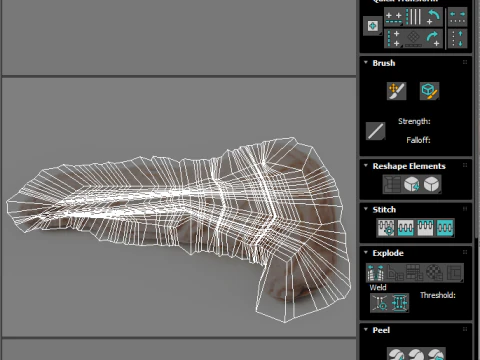Click the Brush rollout grip handle
The image size is (480, 360).
click(x=465, y=62)
